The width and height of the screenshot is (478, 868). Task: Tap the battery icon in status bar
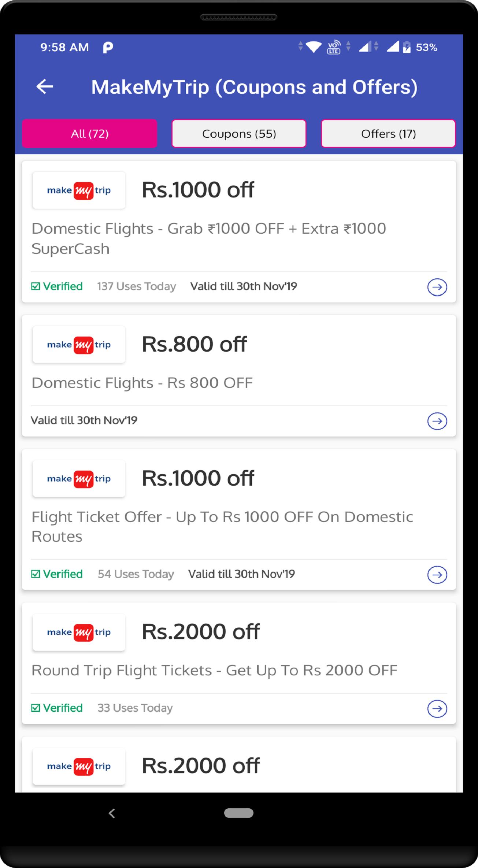tap(407, 47)
